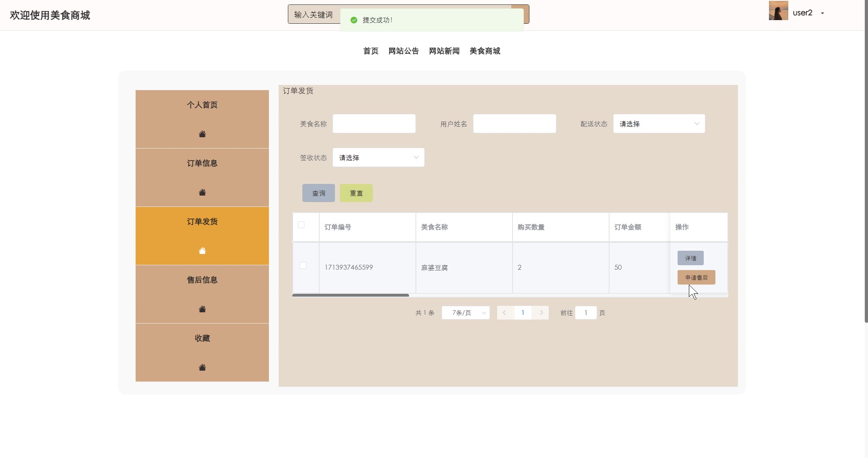Open the 配送状态 dropdown
The height and width of the screenshot is (458, 868).
659,124
